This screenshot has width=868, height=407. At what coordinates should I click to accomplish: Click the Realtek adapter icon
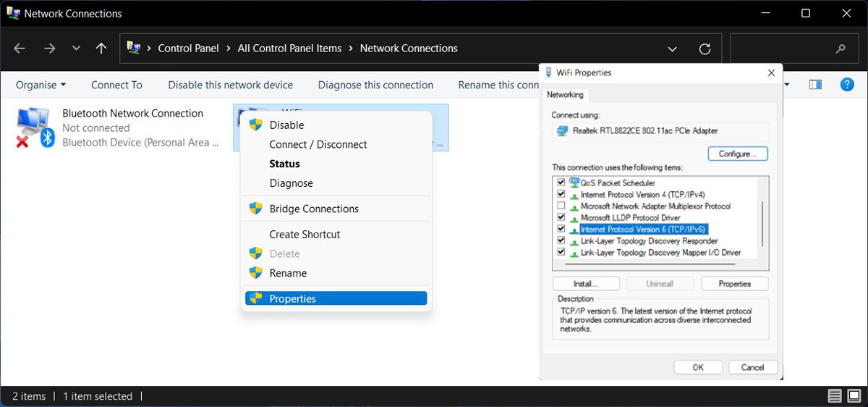563,131
